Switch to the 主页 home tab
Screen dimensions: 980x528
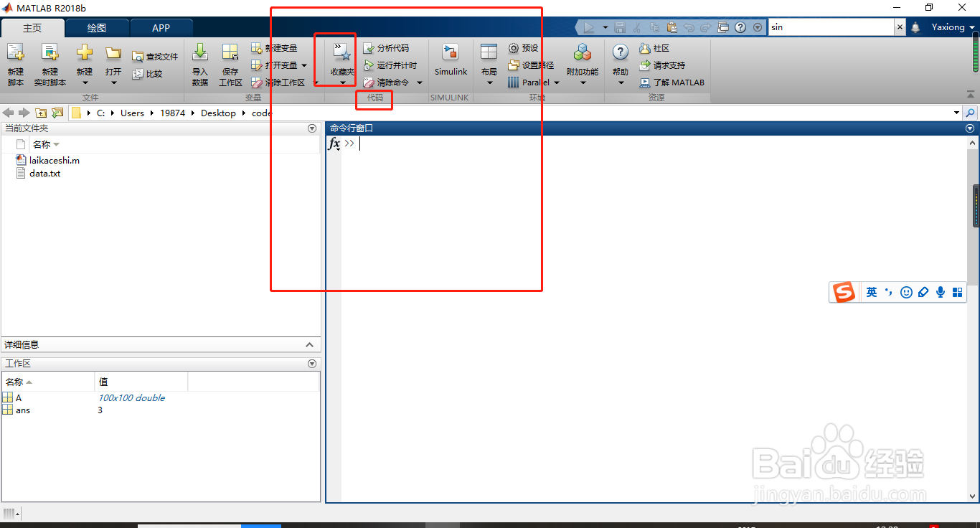tap(32, 28)
